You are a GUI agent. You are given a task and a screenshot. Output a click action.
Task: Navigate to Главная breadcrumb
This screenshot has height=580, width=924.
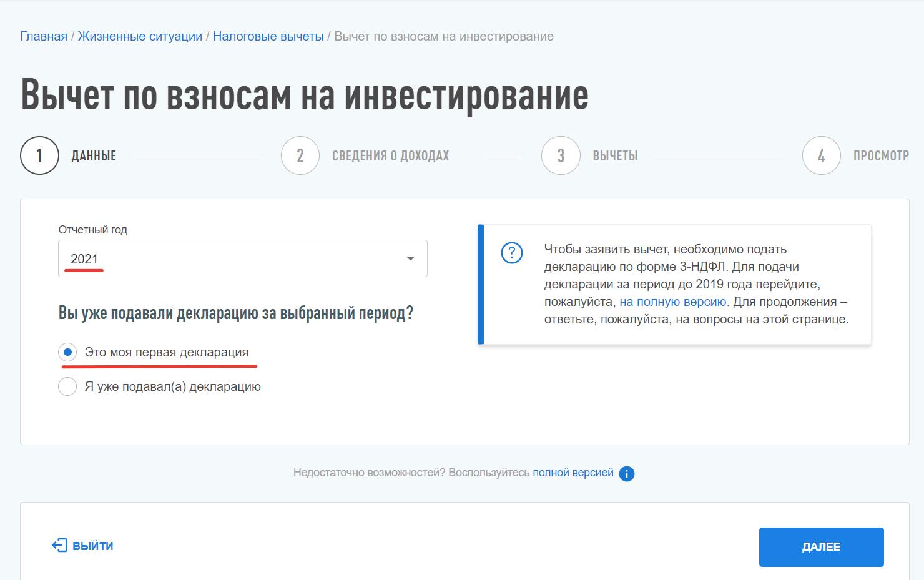[x=44, y=36]
